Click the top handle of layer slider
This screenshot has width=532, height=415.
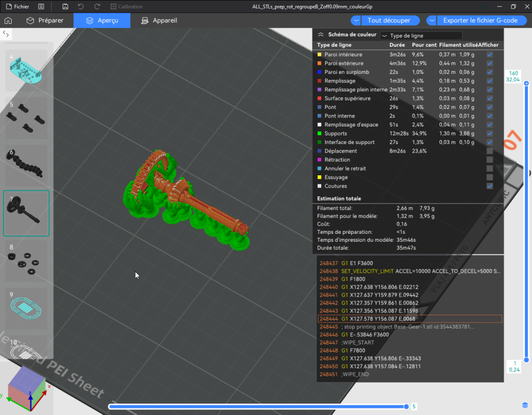point(526,83)
